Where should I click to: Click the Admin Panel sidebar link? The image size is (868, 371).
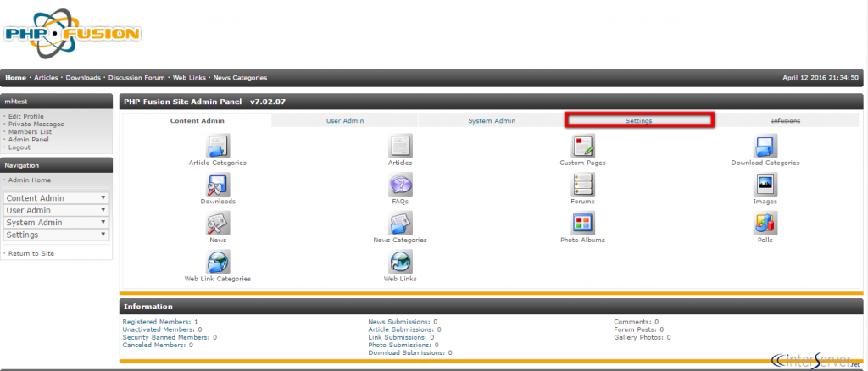click(x=28, y=139)
